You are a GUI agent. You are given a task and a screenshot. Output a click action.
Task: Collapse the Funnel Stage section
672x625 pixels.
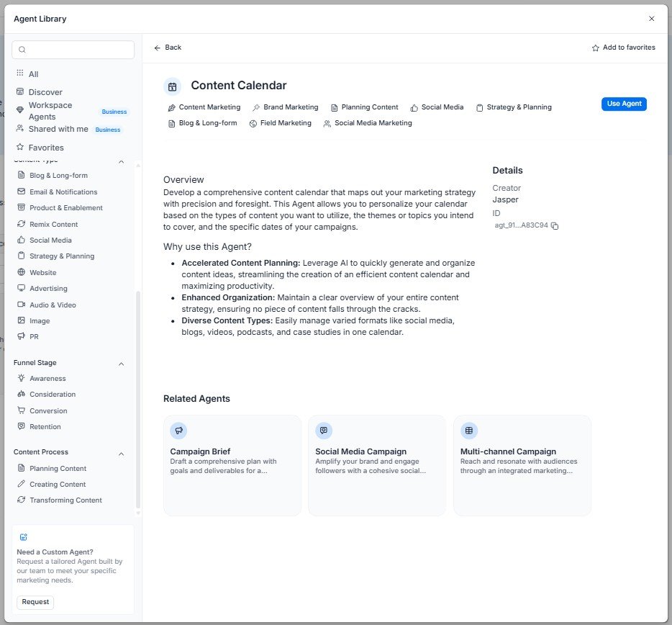(122, 364)
